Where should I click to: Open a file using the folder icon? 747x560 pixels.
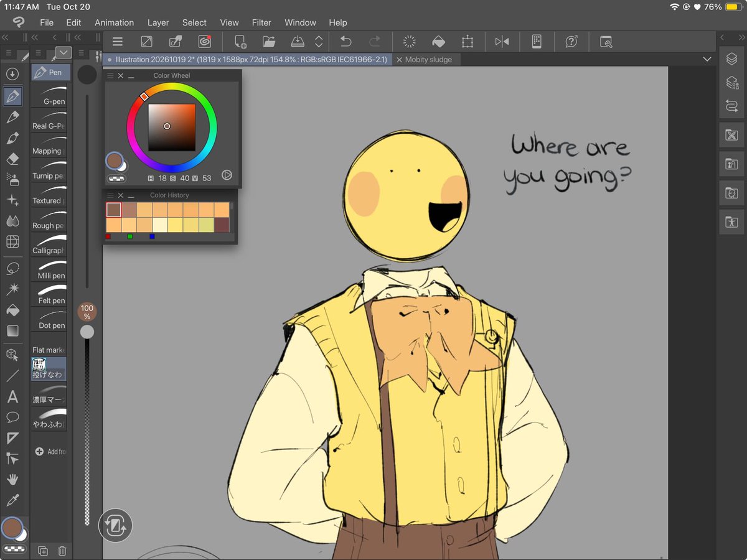(269, 42)
